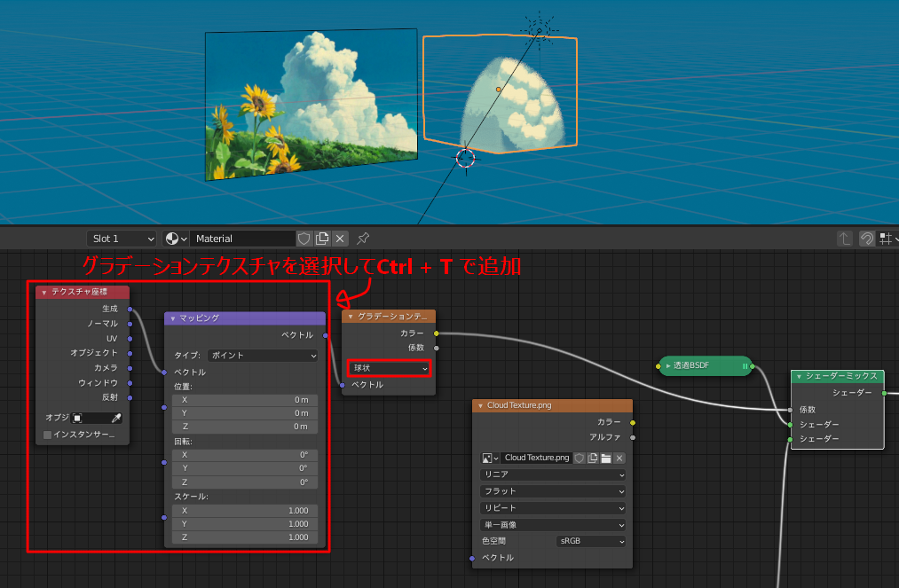The height and width of the screenshot is (588, 899).
Task: Collapse グラデーションテクスチャ node
Action: point(351,317)
